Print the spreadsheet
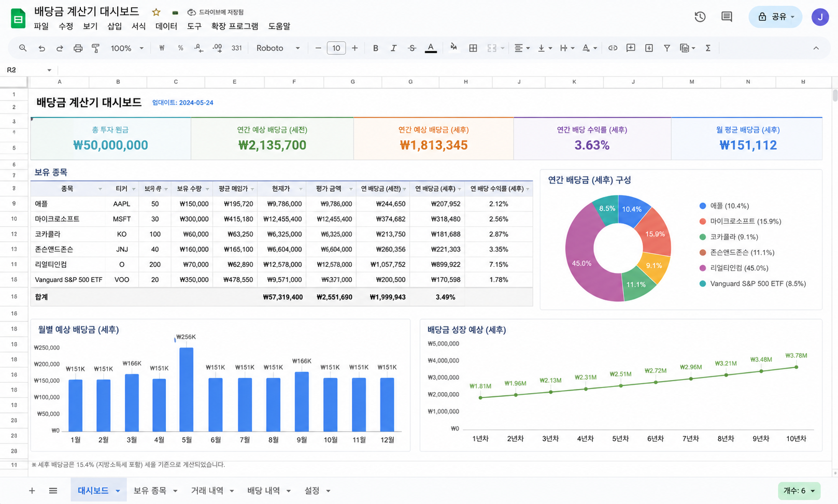This screenshot has height=504, width=838. point(78,48)
